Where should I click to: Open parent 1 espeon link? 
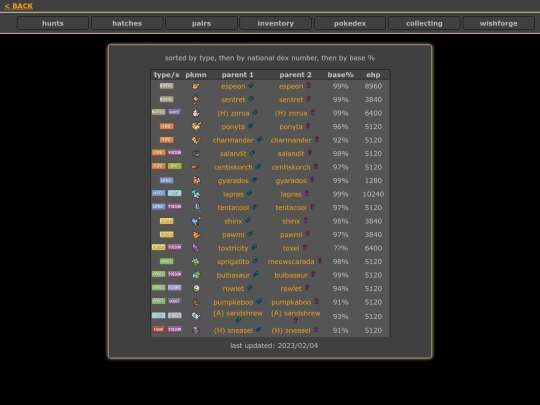click(x=233, y=86)
